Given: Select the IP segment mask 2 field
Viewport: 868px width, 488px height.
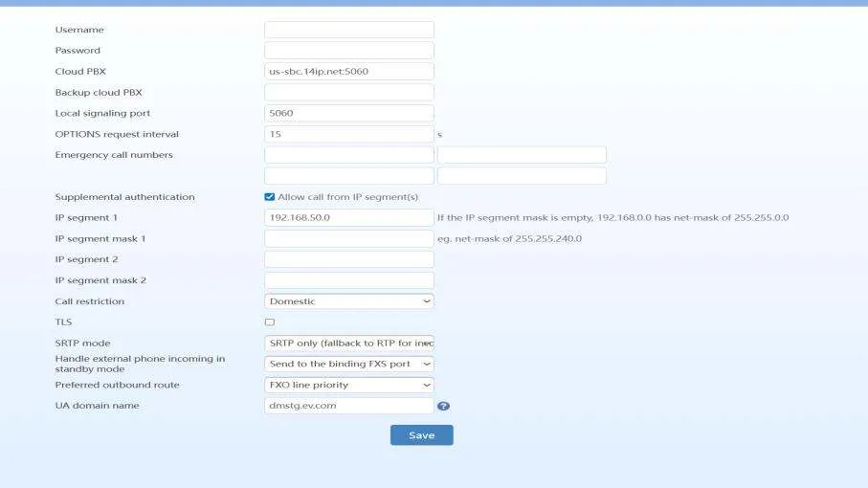Looking at the screenshot, I should [349, 280].
